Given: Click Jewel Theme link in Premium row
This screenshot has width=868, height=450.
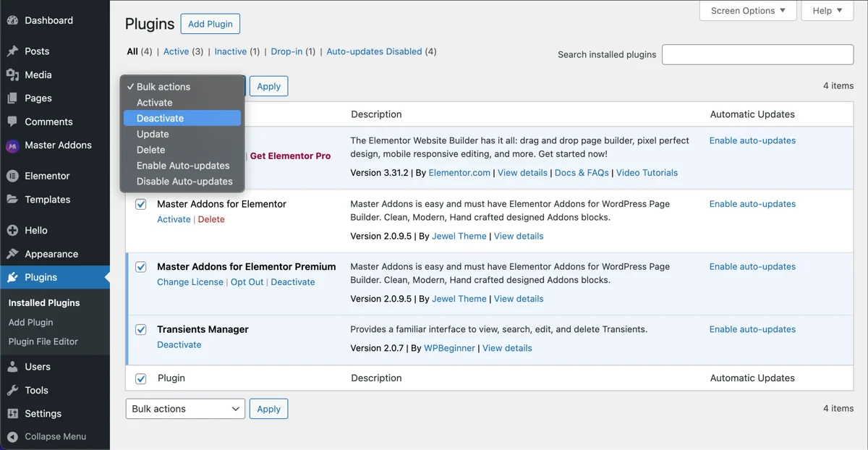Looking at the screenshot, I should (459, 299).
